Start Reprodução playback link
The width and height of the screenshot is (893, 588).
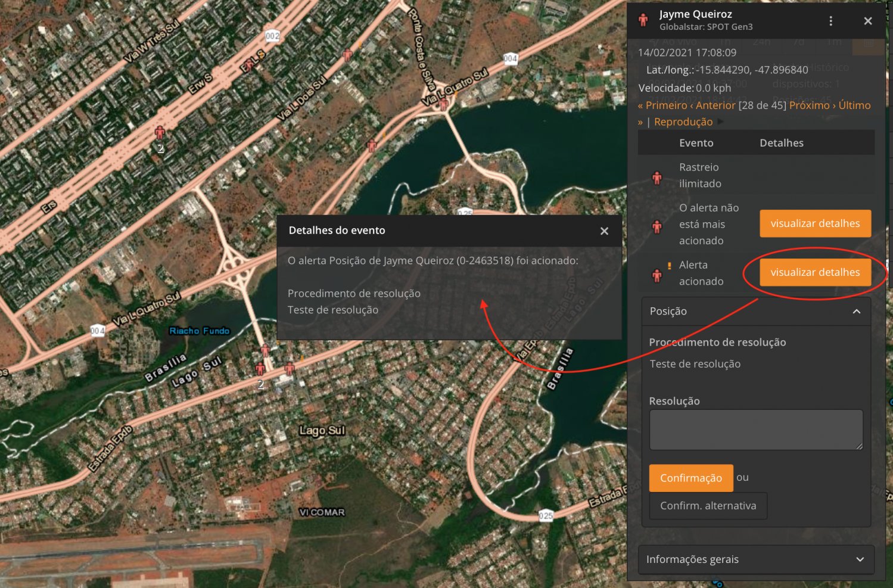[683, 122]
